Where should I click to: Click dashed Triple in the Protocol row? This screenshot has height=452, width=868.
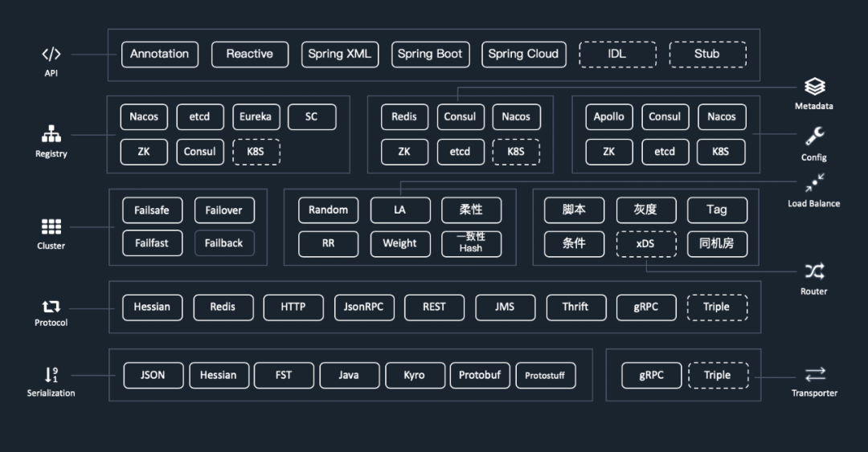coord(717,307)
